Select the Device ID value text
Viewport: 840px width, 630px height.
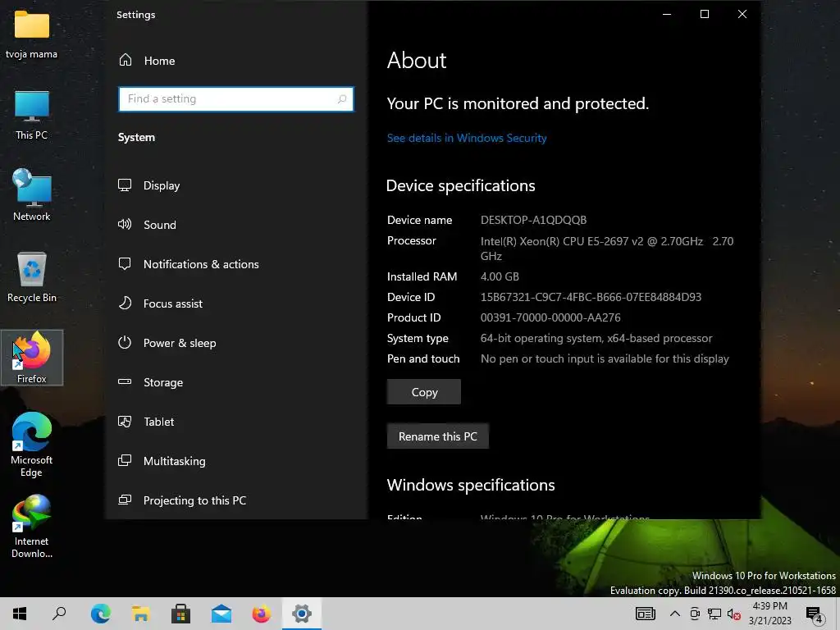(x=591, y=297)
